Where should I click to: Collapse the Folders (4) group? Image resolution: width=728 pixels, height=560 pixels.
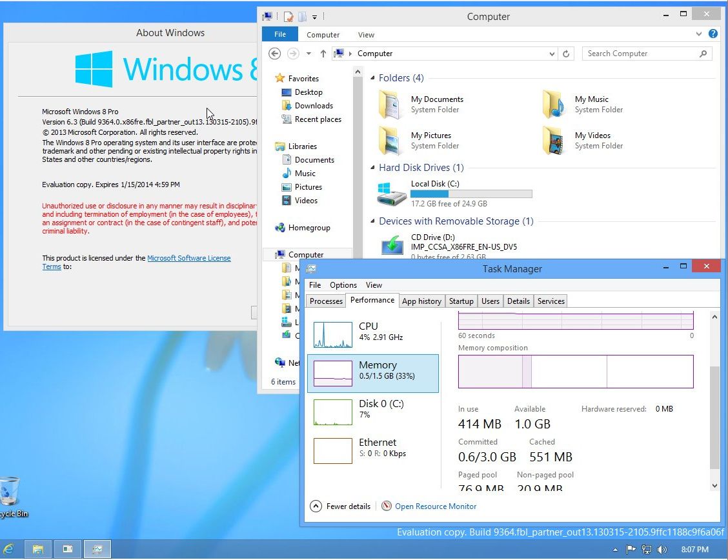point(372,78)
